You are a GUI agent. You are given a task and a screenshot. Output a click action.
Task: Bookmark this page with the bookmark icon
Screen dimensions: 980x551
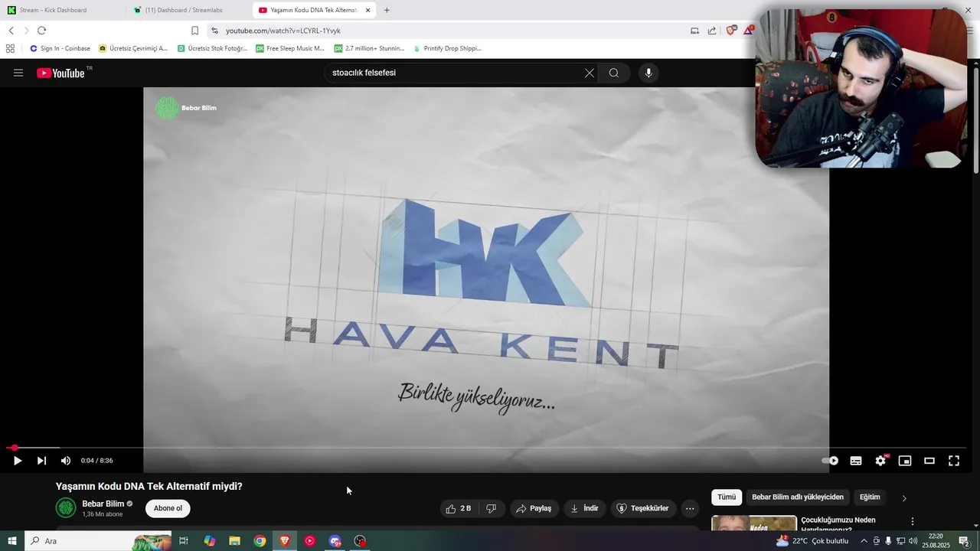click(x=194, y=31)
